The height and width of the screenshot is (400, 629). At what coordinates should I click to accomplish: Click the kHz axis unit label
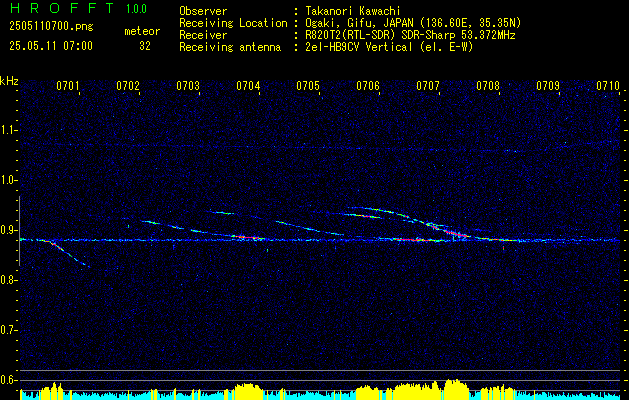[9, 81]
